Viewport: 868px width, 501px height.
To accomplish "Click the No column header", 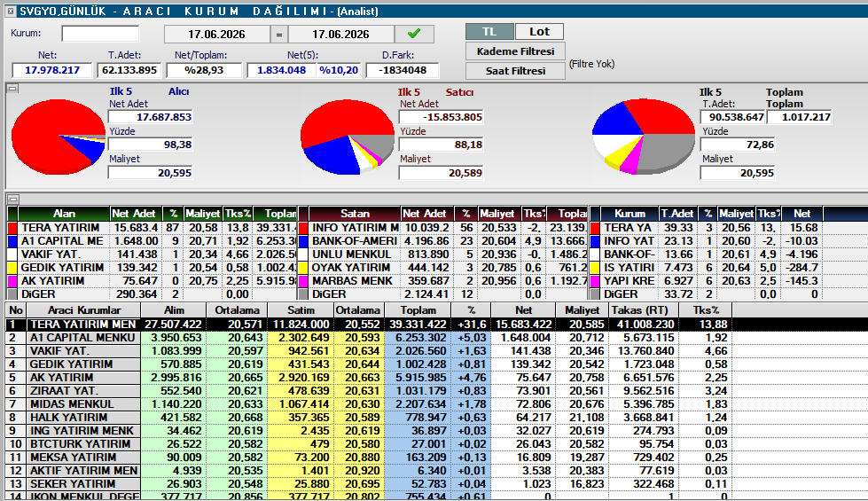I will click(16, 310).
